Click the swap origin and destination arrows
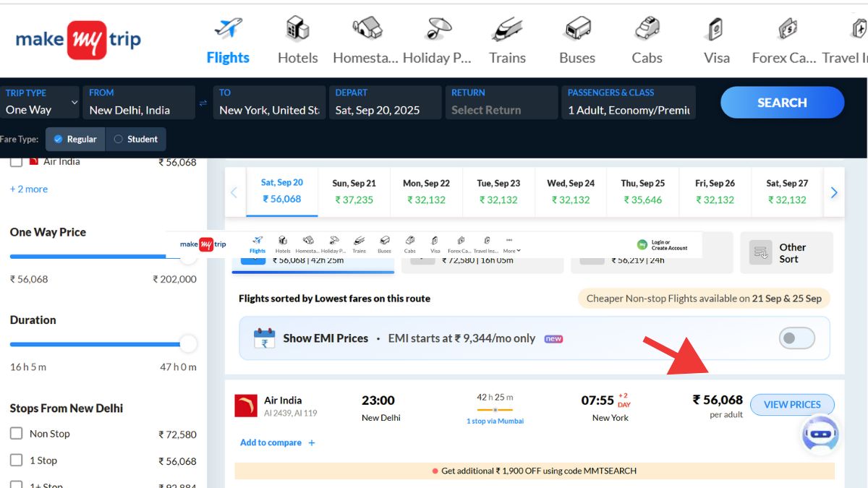 tap(203, 103)
